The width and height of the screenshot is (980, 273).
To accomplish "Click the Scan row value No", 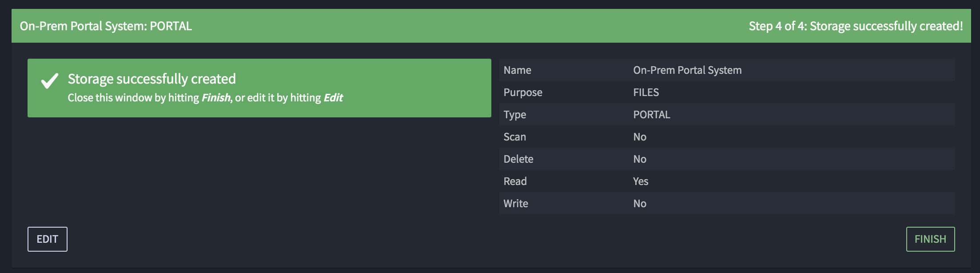I will point(640,137).
